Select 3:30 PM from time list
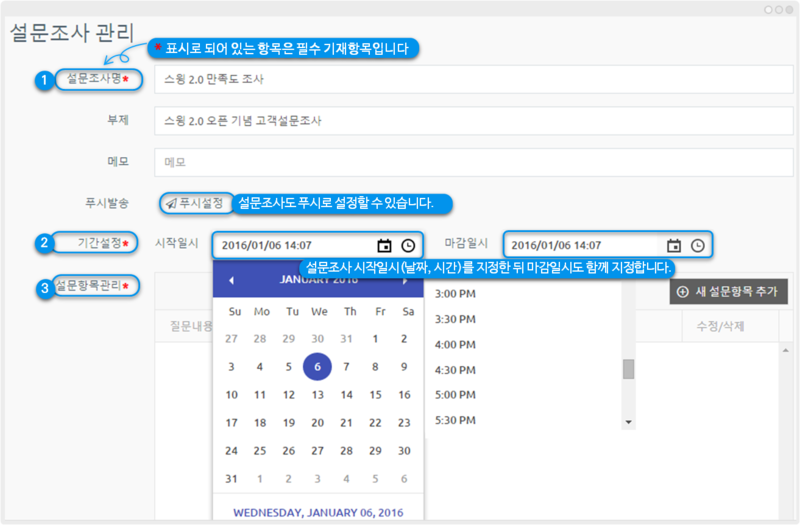Viewport: 800px width, 525px height. (x=455, y=319)
